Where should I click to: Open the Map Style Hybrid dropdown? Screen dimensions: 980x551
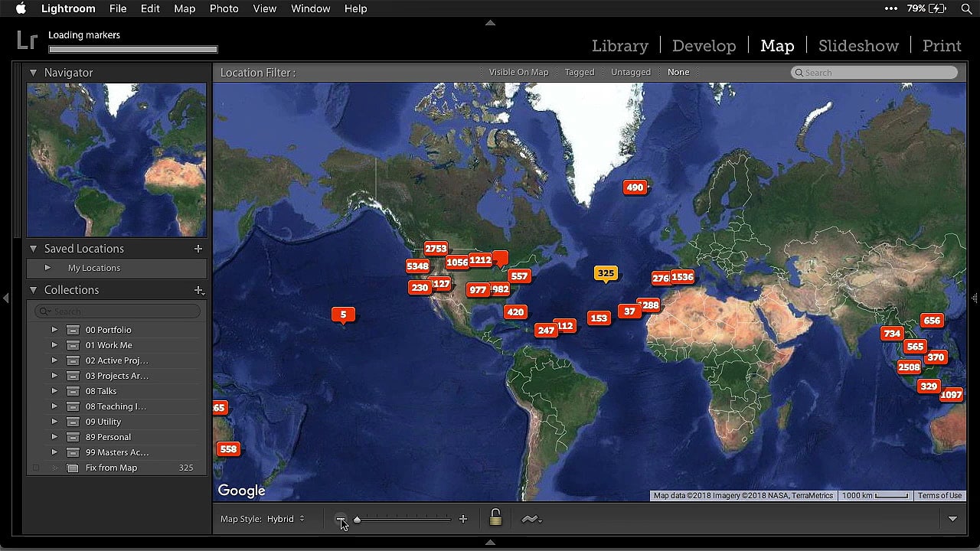pos(286,519)
